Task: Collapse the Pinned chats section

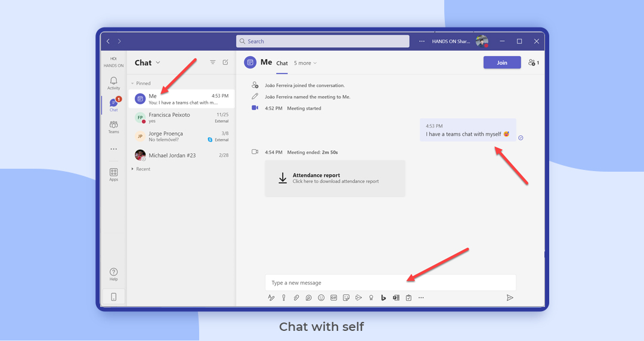Action: point(141,83)
